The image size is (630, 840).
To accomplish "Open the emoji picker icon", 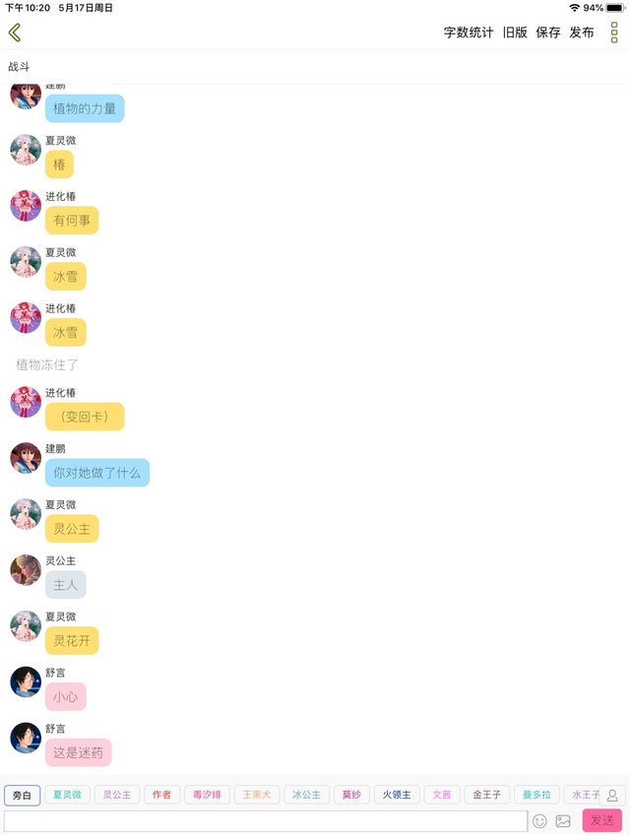I will 539,820.
